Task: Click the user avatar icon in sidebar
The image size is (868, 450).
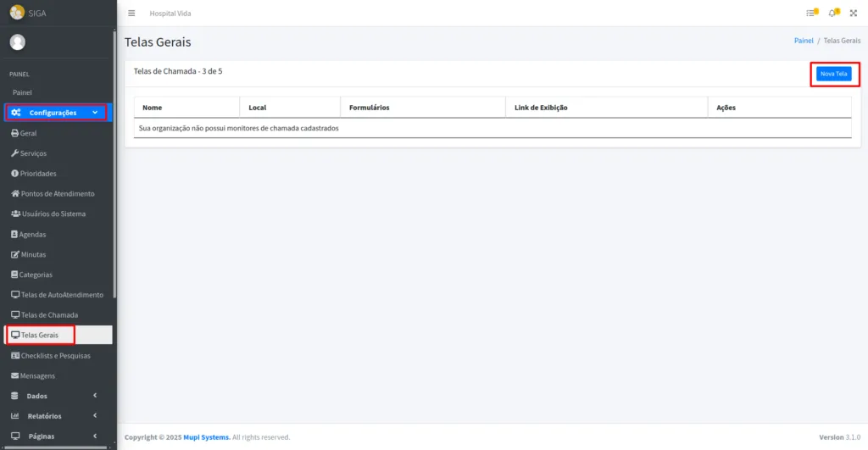Action: click(x=18, y=42)
